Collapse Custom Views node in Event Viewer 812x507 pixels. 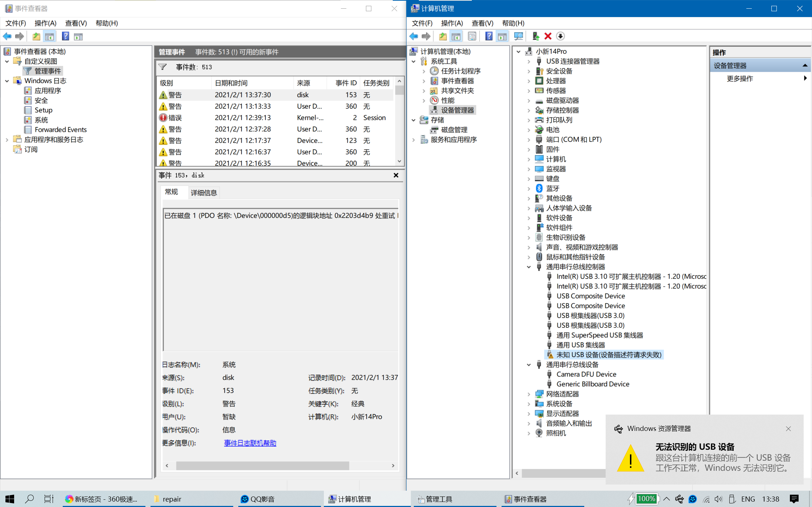(7, 61)
